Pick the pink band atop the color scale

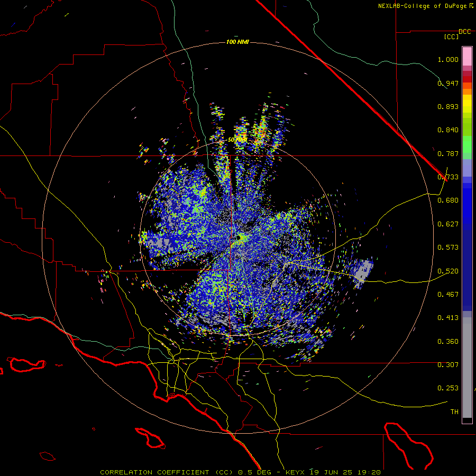point(467,57)
